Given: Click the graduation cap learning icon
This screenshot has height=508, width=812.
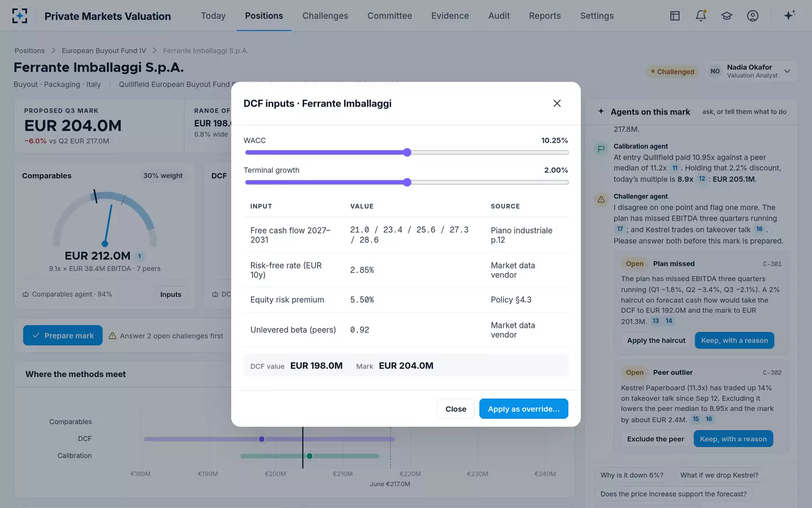Looking at the screenshot, I should [727, 16].
